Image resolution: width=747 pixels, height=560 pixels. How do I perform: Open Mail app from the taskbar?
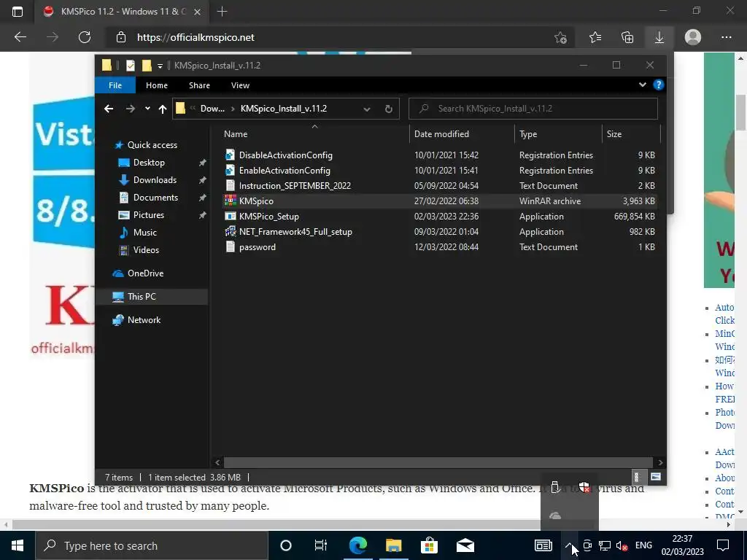tap(465, 545)
